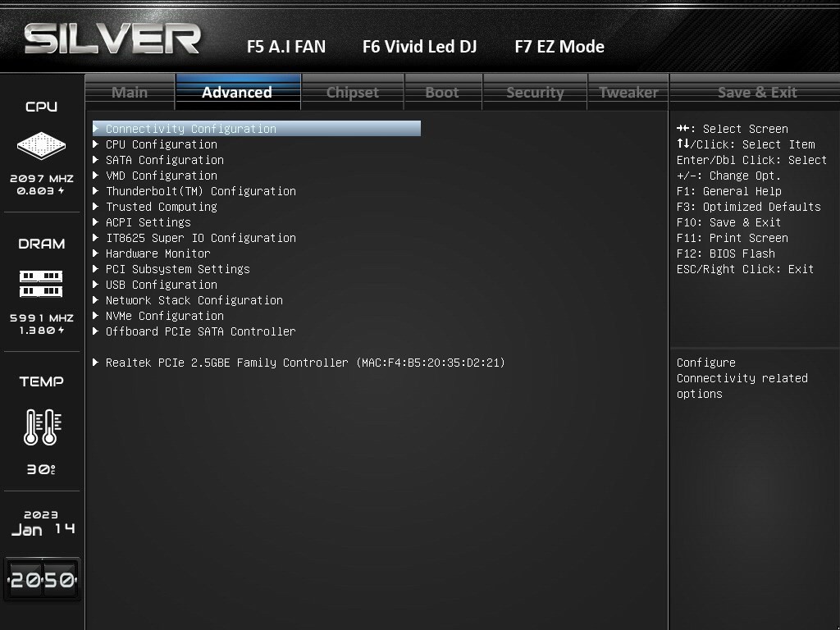Click the DRAM 1.380 voltage reading
The height and width of the screenshot is (630, 840).
click(x=42, y=330)
